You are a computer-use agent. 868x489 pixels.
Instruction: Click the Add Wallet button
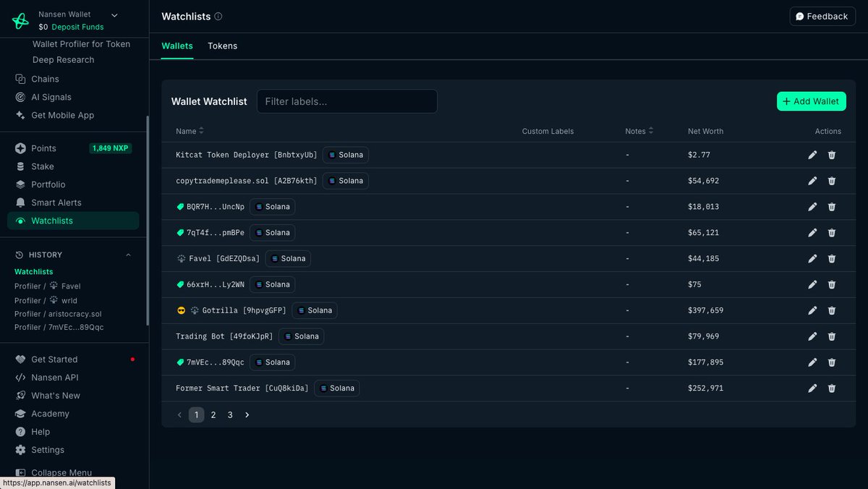click(x=812, y=101)
